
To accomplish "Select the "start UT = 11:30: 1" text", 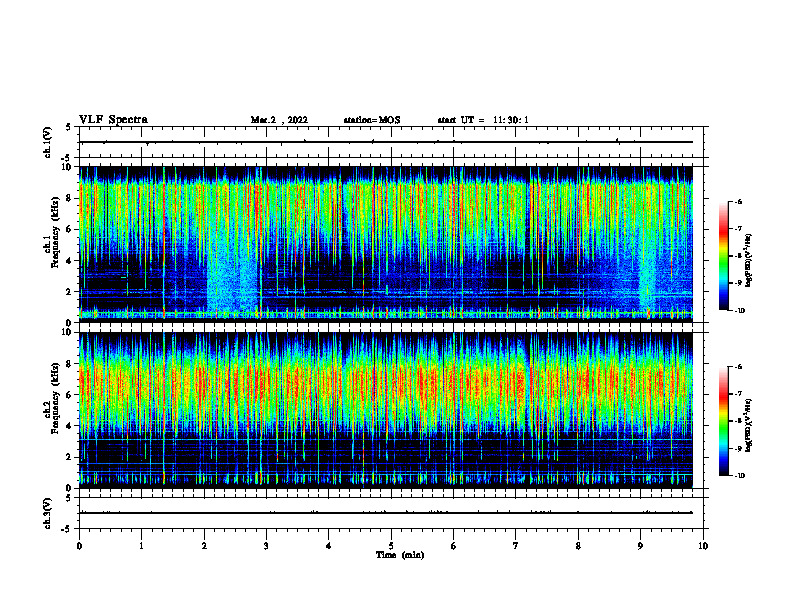I will pos(483,120).
